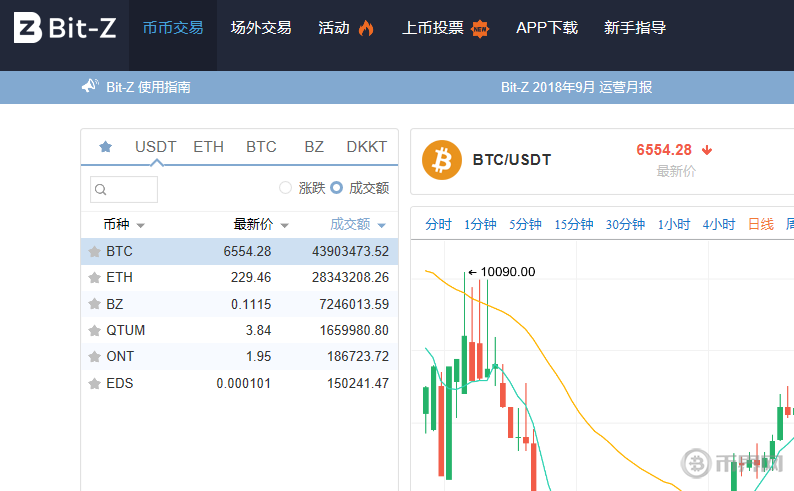794x491 pixels.
Task: Select the 分时 chart interval
Action: (x=438, y=224)
